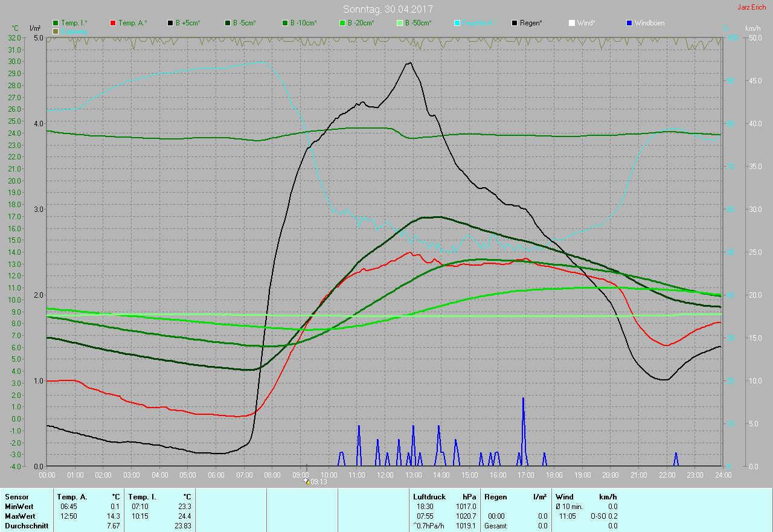
Task: Select the 'Temp. A.*' legend label
Action: (x=133, y=23)
